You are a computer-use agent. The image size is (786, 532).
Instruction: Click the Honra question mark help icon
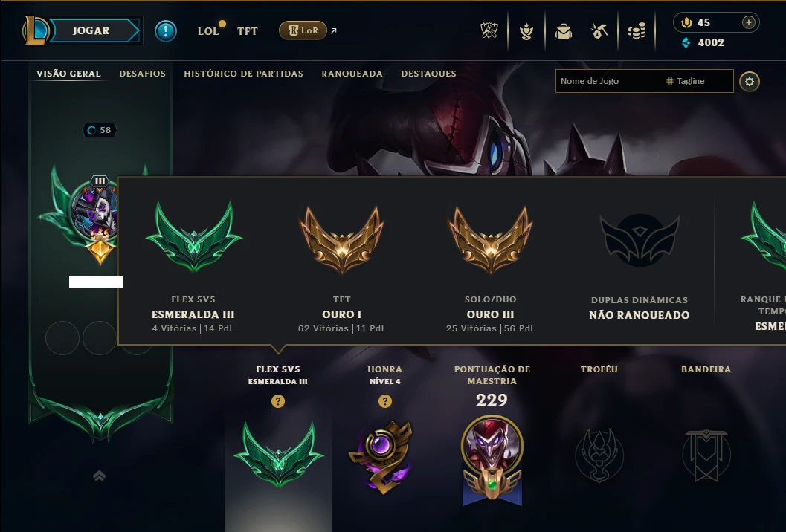[x=385, y=400]
